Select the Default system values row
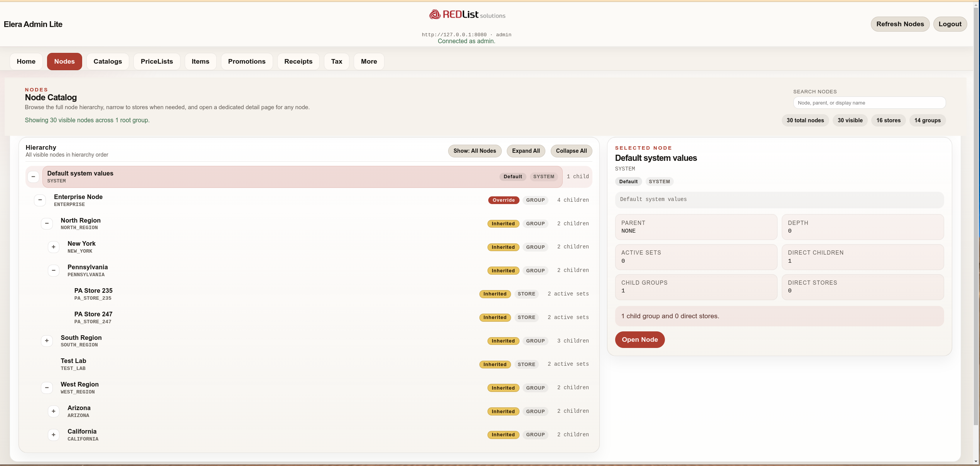This screenshot has height=466, width=980. (302, 177)
